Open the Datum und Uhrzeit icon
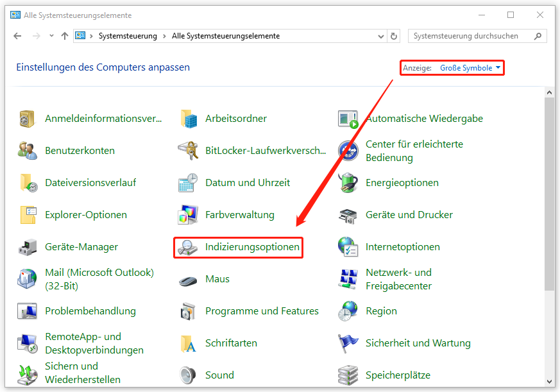This screenshot has width=560, height=392. click(187, 183)
